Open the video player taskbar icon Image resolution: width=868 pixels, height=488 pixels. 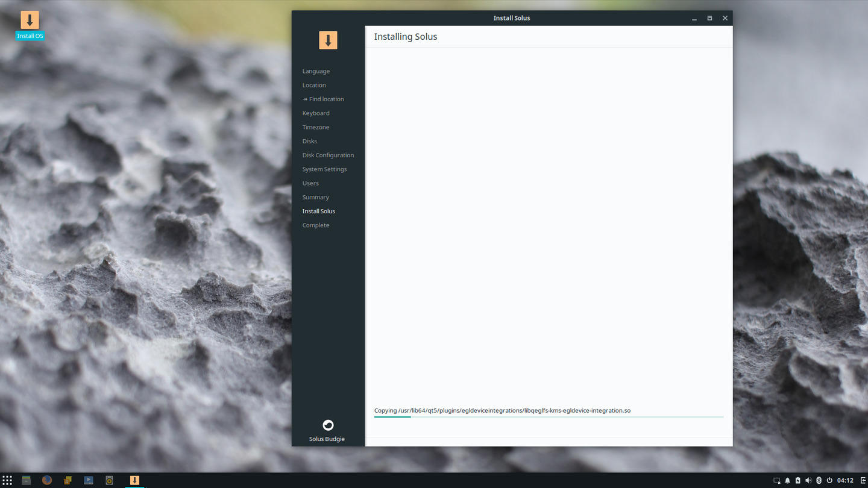[x=89, y=480]
